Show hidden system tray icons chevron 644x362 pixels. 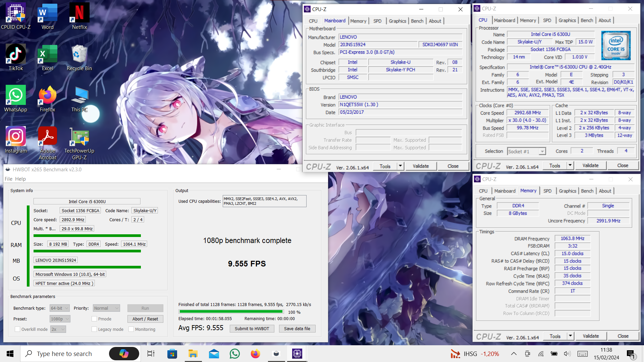point(514,354)
